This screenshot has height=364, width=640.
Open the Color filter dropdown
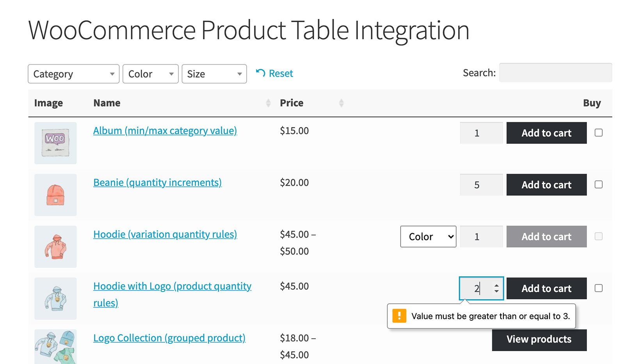pyautogui.click(x=150, y=74)
